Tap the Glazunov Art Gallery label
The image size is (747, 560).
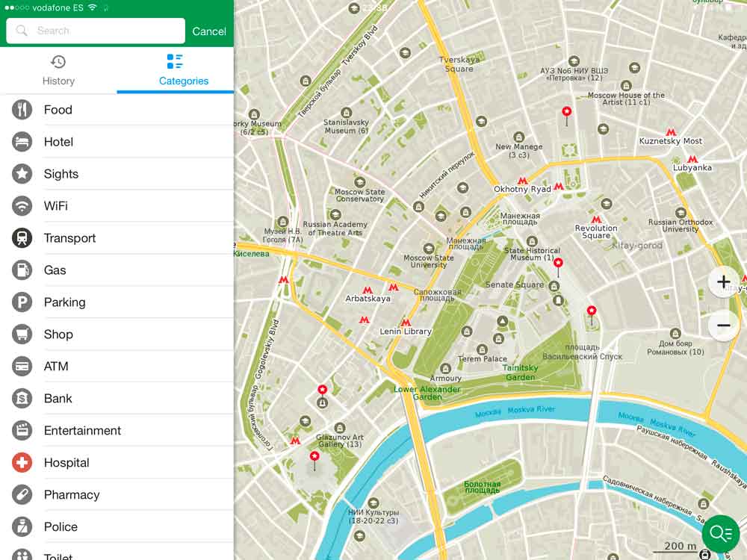coord(340,441)
